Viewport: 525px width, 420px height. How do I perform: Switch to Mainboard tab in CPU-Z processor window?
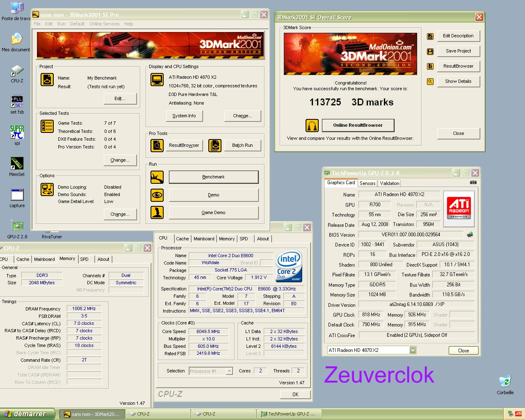pos(204,239)
